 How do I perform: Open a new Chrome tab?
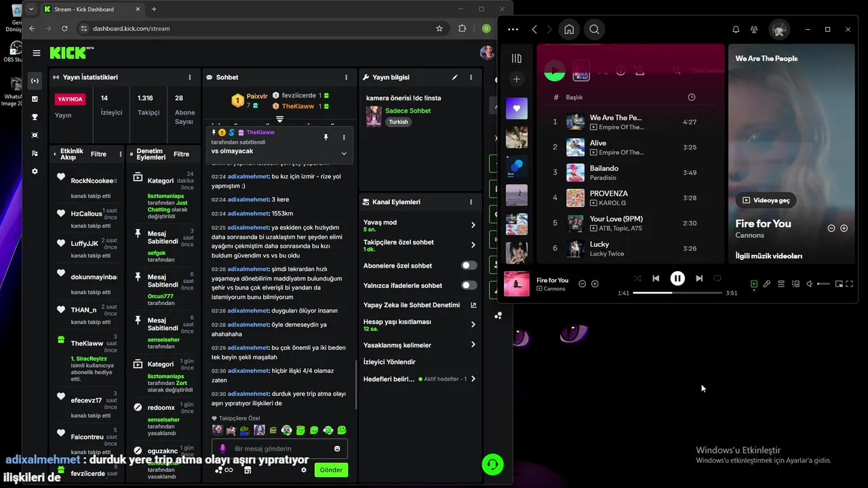coord(154,9)
